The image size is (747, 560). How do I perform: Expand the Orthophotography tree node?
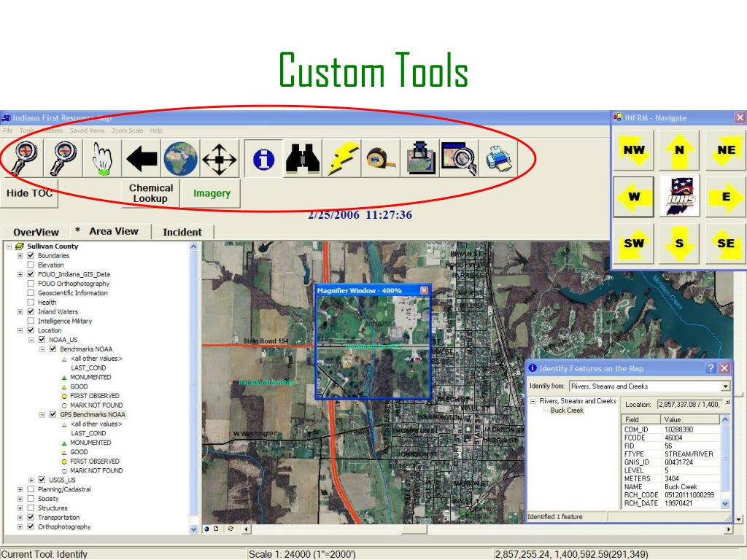[20, 526]
